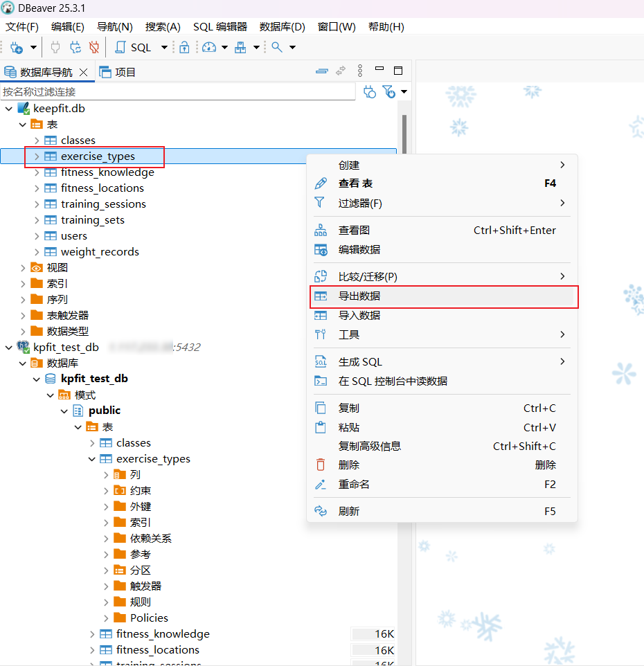The image size is (644, 666).
Task: Open the search icon dropdown arrow
Action: [292, 47]
